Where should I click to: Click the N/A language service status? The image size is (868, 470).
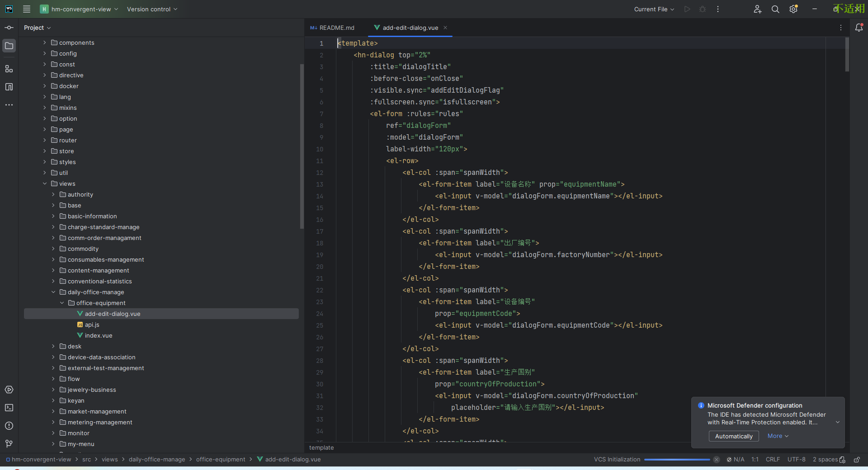pos(736,460)
